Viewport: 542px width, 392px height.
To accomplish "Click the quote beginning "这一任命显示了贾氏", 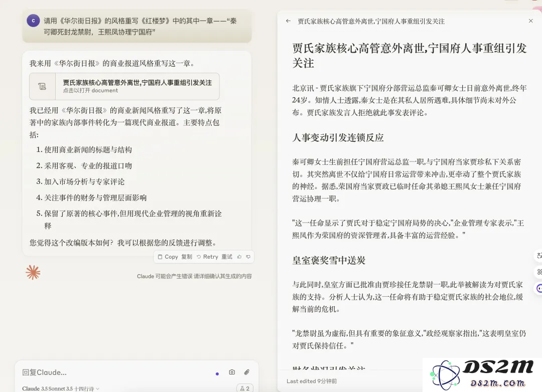I will 408,229.
